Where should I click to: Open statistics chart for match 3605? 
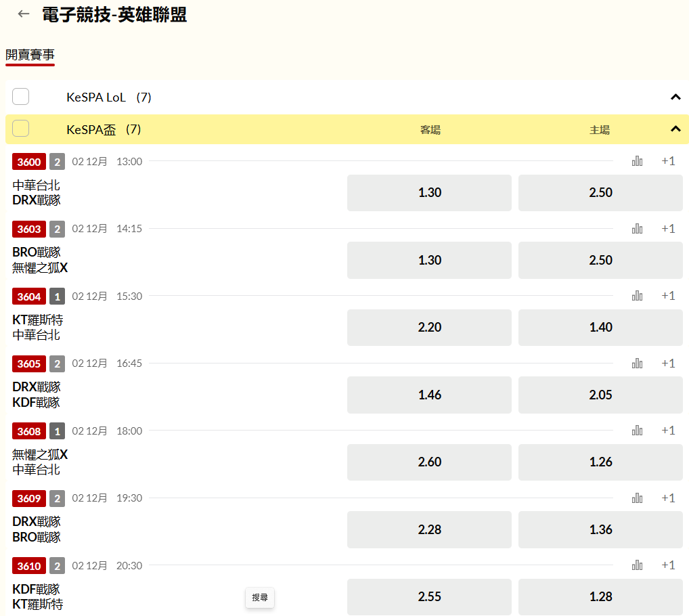coord(637,364)
